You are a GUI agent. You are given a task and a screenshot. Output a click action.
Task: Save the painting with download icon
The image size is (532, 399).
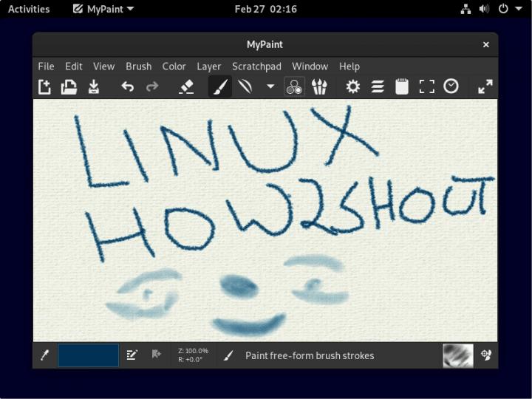[x=93, y=87]
